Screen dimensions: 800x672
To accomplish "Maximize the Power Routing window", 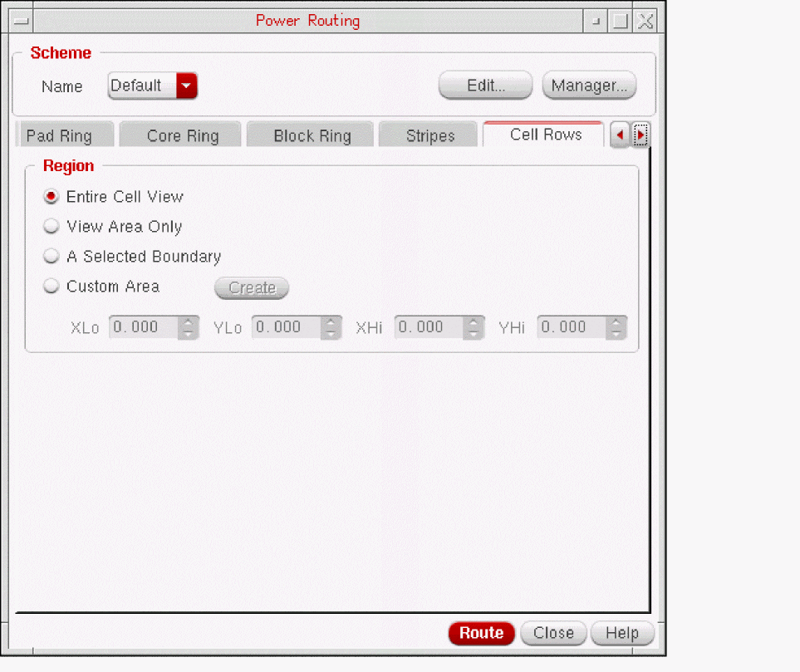I will pyautogui.click(x=621, y=21).
